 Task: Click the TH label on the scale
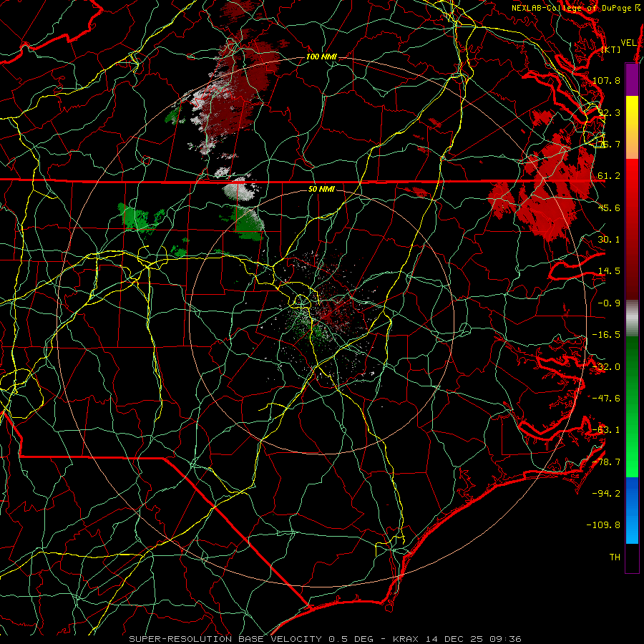click(615, 557)
